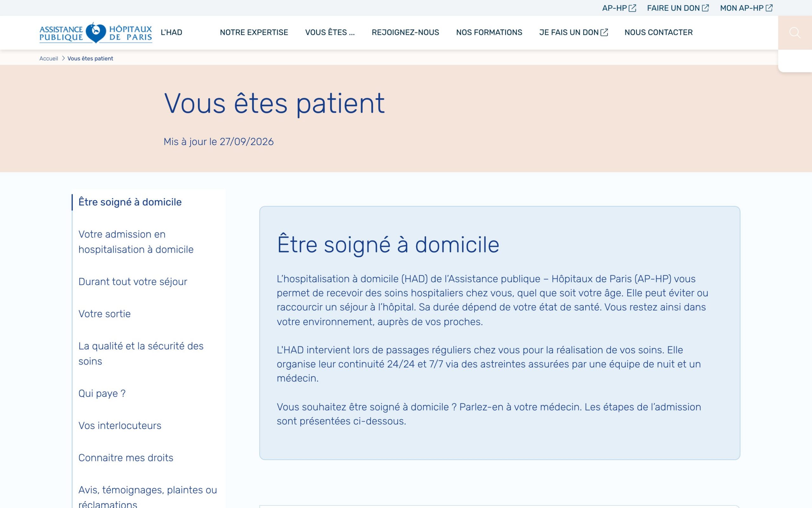Jump to 'Qui paye ?' section
The height and width of the screenshot is (508, 812).
click(102, 393)
